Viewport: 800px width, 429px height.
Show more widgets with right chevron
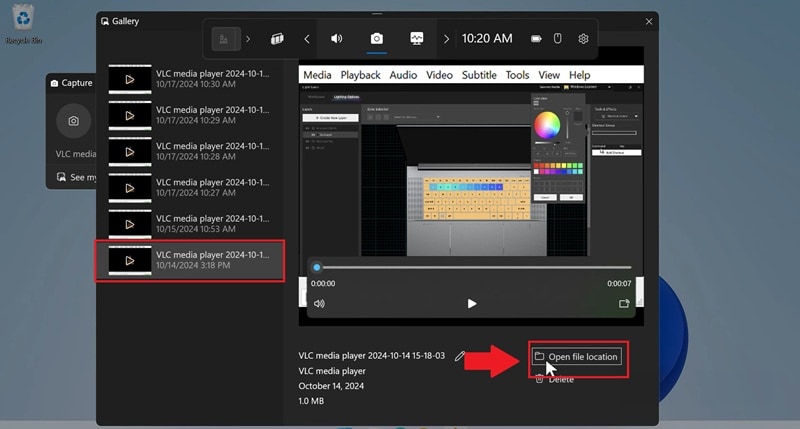point(446,39)
